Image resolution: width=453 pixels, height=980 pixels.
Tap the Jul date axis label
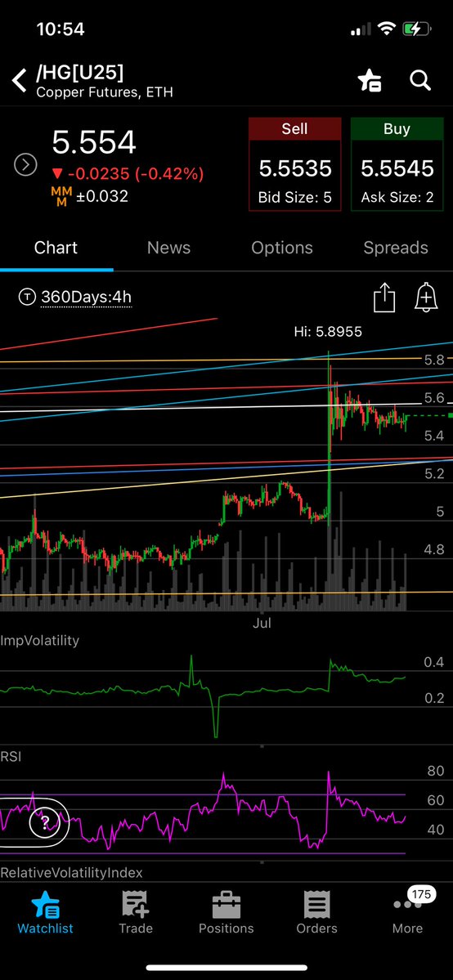[x=263, y=624]
